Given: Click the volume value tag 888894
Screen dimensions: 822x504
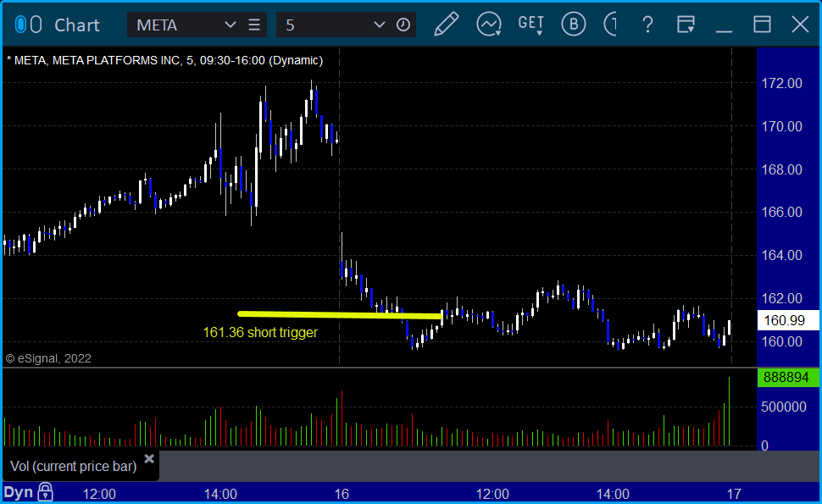Looking at the screenshot, I should pyautogui.click(x=788, y=377).
